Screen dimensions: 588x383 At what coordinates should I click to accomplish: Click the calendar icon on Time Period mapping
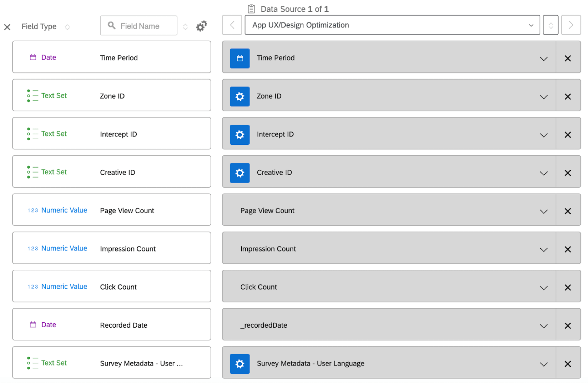(x=240, y=58)
